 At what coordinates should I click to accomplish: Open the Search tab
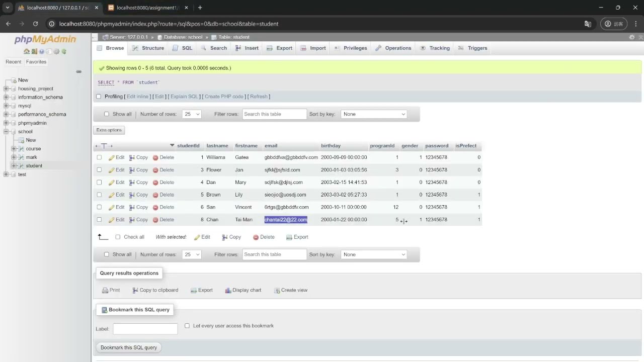point(214,48)
